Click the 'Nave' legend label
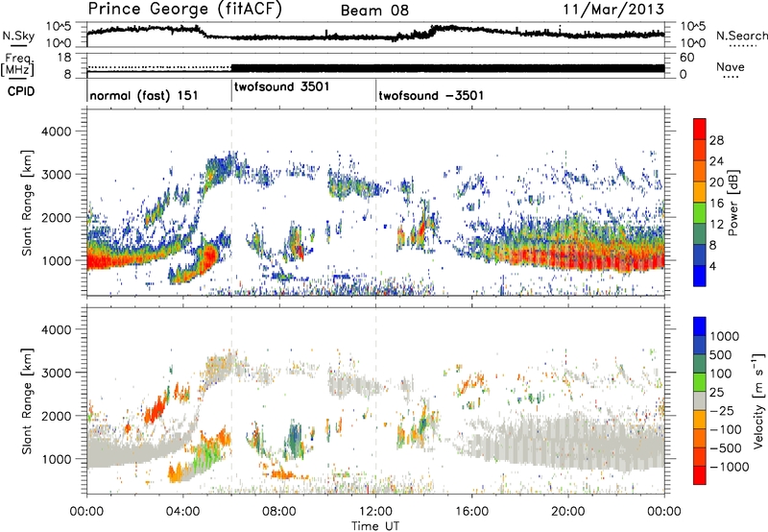This screenshot has height=532, width=768. pyautogui.click(x=731, y=66)
